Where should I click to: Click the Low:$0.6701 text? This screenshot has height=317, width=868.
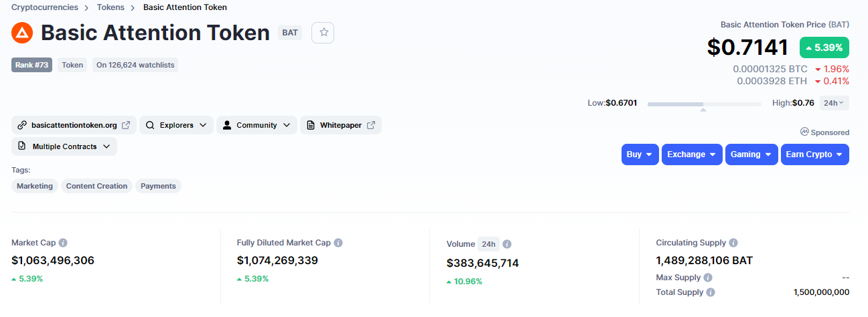coord(612,103)
